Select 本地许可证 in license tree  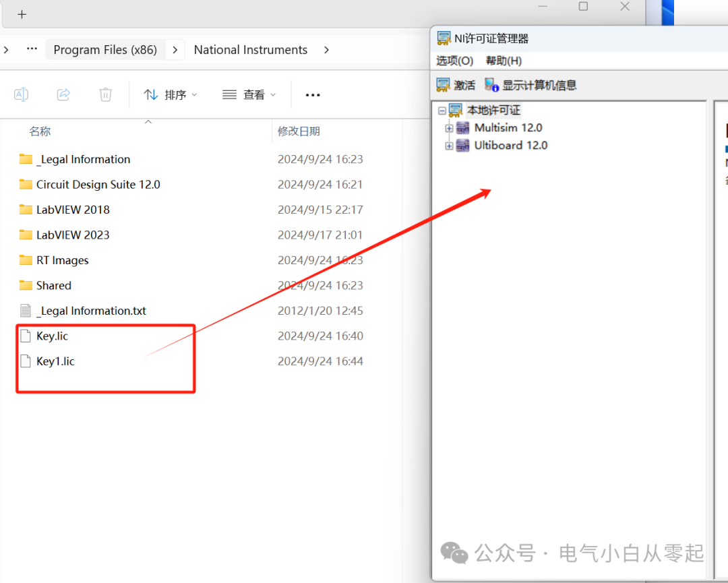click(x=493, y=110)
